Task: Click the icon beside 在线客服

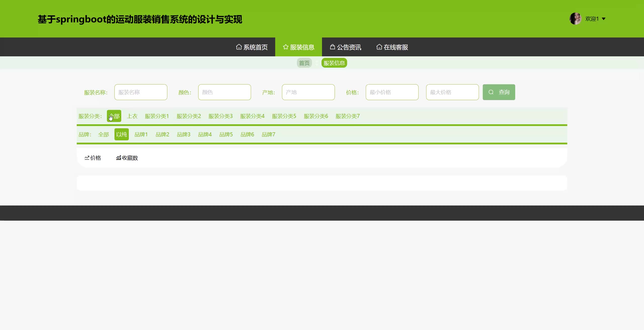Action: [x=379, y=47]
